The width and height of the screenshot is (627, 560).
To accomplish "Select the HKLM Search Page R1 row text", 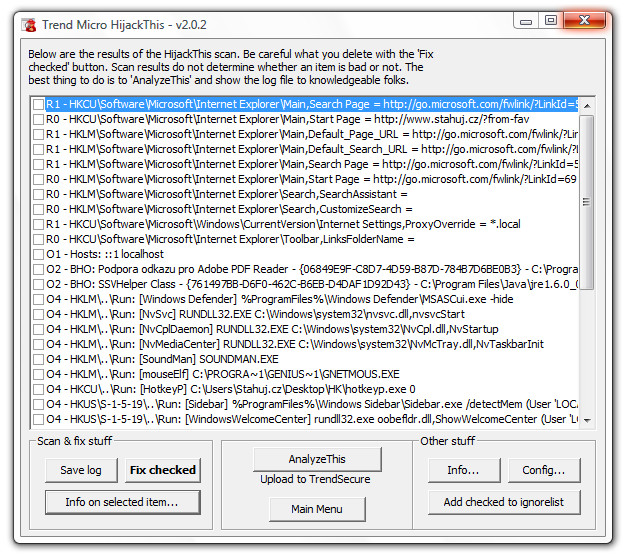I will pos(312,164).
